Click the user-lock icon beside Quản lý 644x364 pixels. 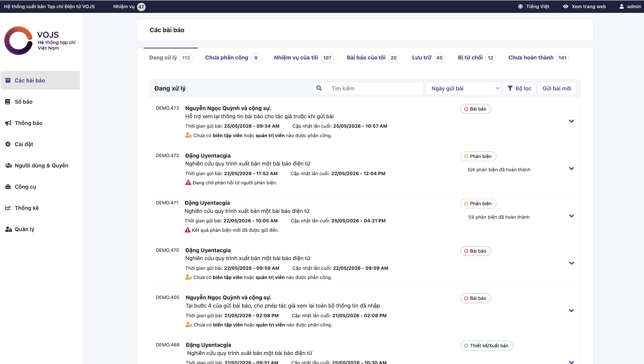point(9,229)
